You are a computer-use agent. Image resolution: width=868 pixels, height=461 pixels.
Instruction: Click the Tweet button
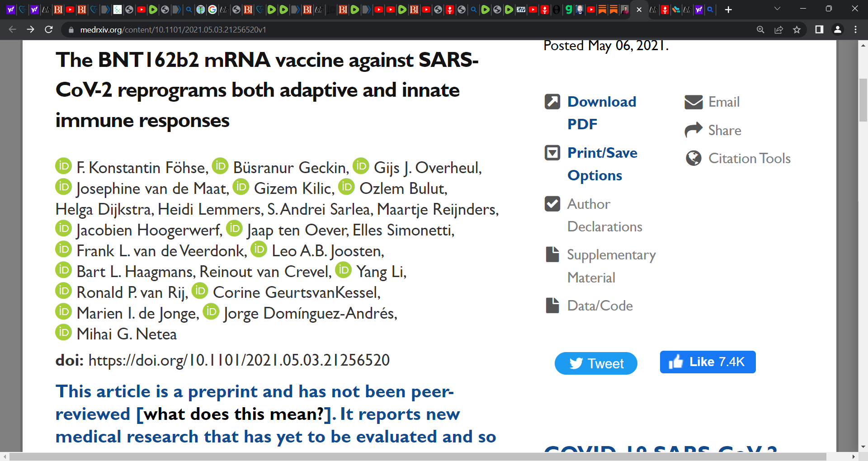tap(596, 363)
